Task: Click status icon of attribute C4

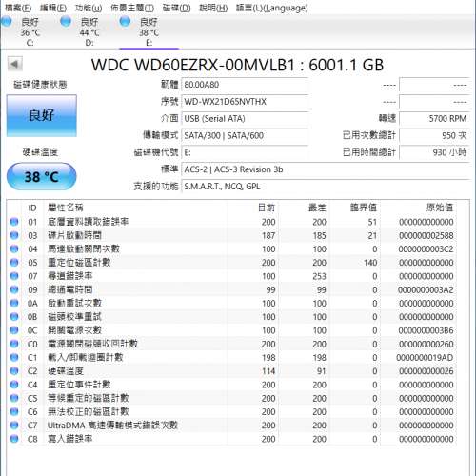Action: [14, 385]
